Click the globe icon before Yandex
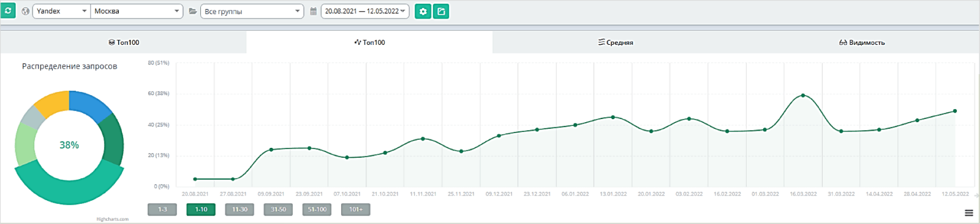Image resolution: width=980 pixels, height=224 pixels. point(26,11)
